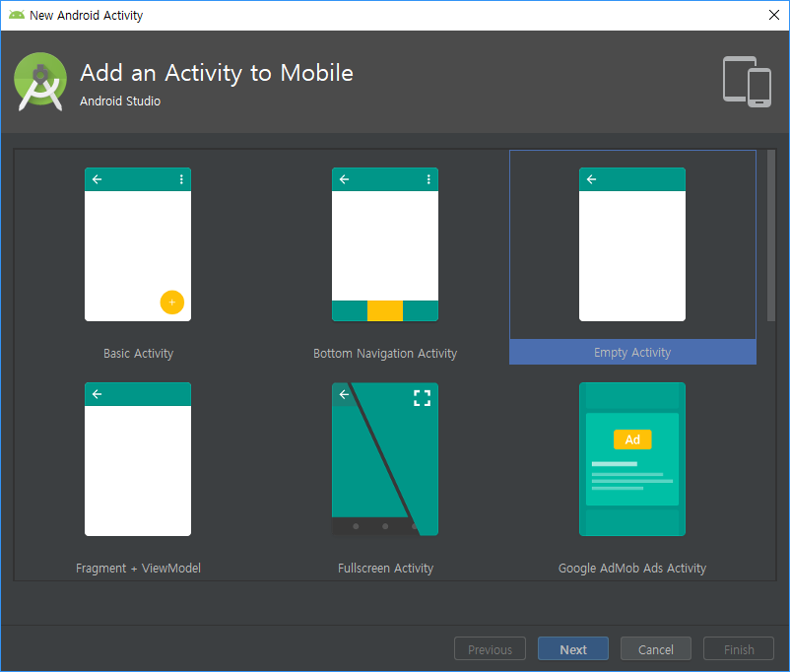The width and height of the screenshot is (790, 672).
Task: Click the back arrow in Basic Activity preview
Action: pyautogui.click(x=98, y=179)
